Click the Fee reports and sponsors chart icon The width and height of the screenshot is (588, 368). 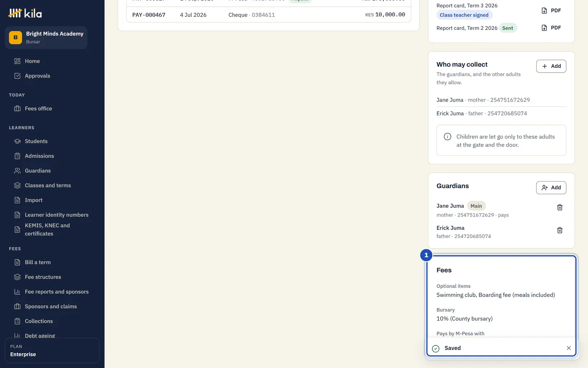tap(17, 292)
